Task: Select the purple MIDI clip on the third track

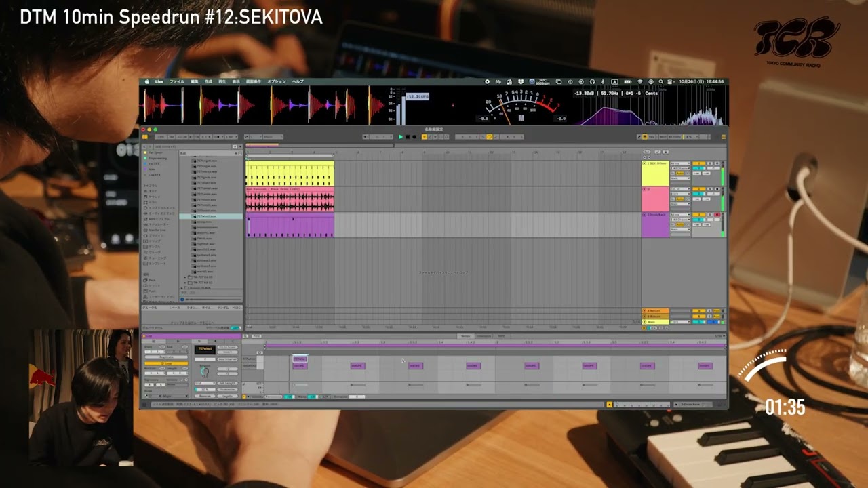Action: pyautogui.click(x=290, y=226)
